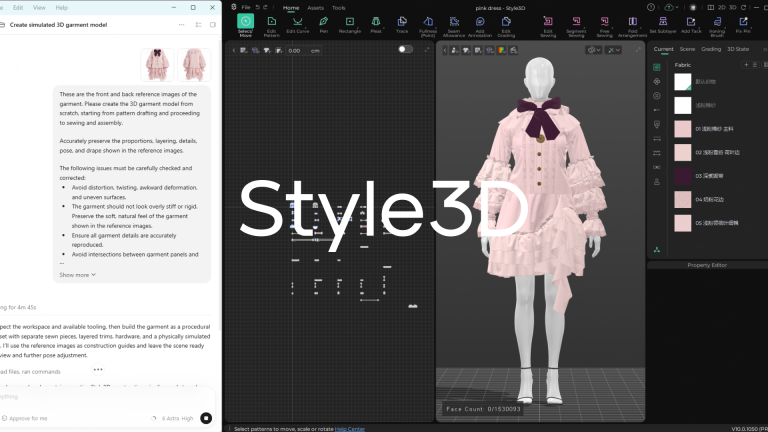Toggle the switch in the 2D pattern window
The image size is (768, 432).
pos(405,49)
